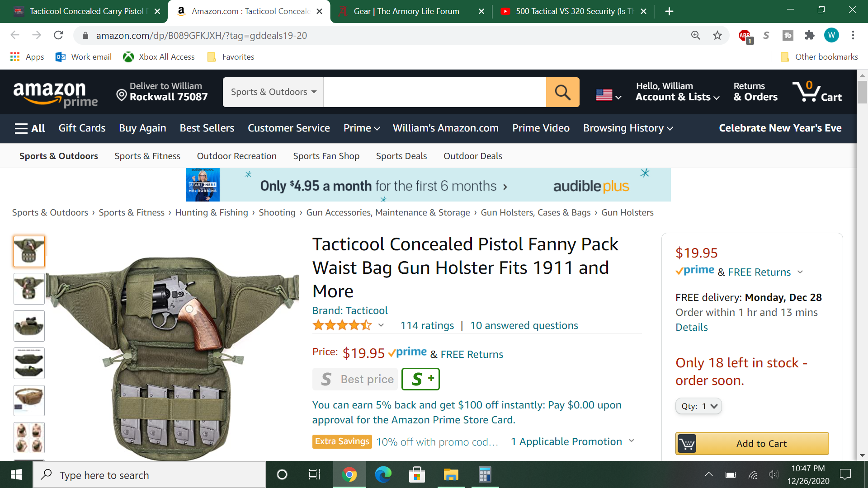Open the Best Sellers navigation item

(x=207, y=128)
